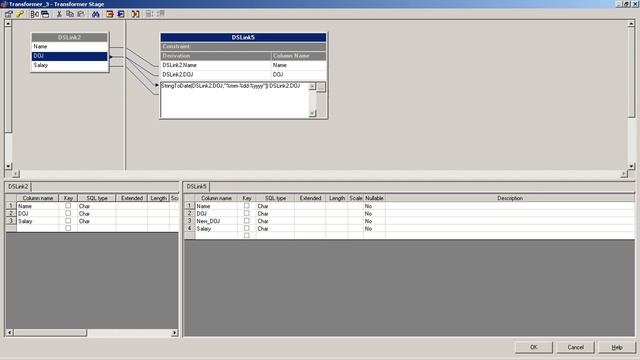Toggle Key checkbox for DSLink5 Name row
This screenshot has height=360, width=640.
(x=247, y=206)
